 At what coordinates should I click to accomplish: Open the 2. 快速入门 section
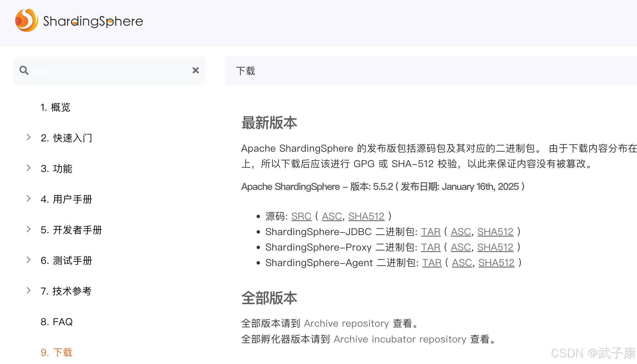[x=66, y=138]
